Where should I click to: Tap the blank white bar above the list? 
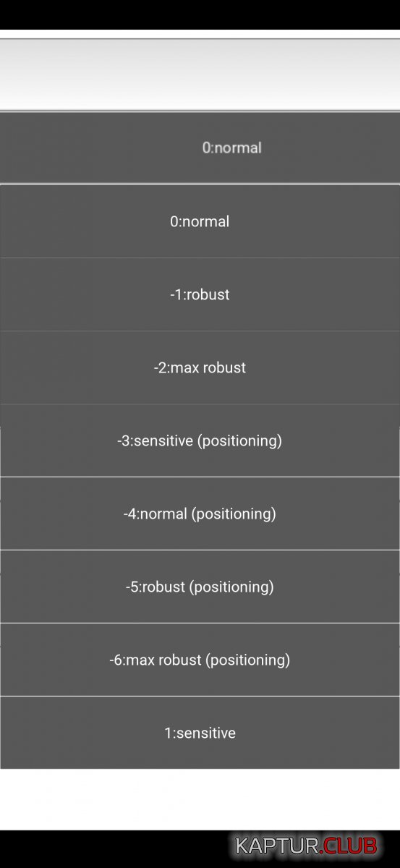[200, 74]
